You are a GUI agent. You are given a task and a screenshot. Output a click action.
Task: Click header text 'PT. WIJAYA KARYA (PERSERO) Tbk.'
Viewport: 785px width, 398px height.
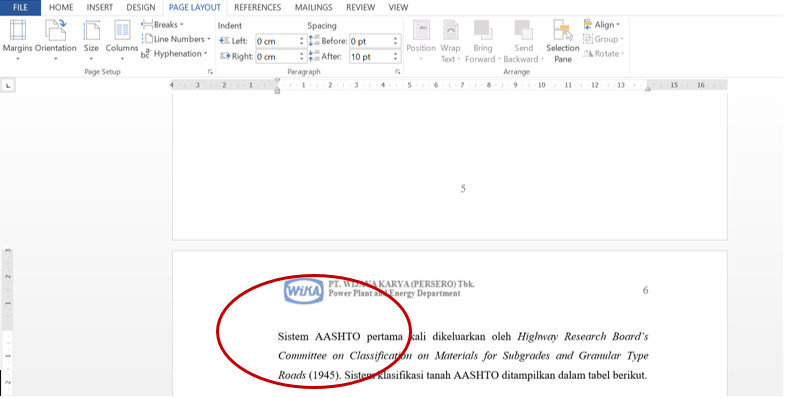[401, 284]
